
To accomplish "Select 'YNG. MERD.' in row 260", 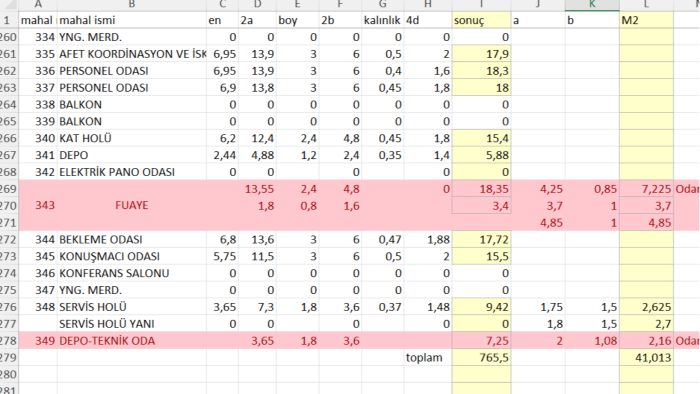I will coord(132,37).
